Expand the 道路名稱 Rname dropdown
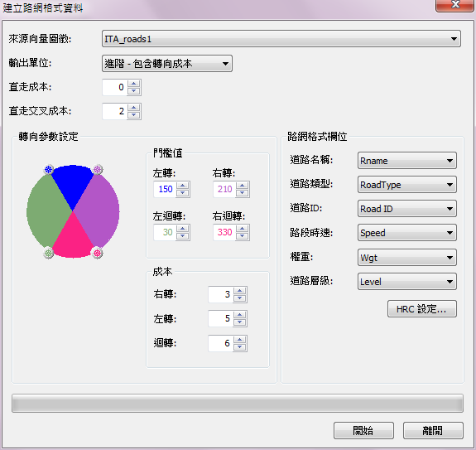Screen dimensions: 476x450 [x=406, y=161]
